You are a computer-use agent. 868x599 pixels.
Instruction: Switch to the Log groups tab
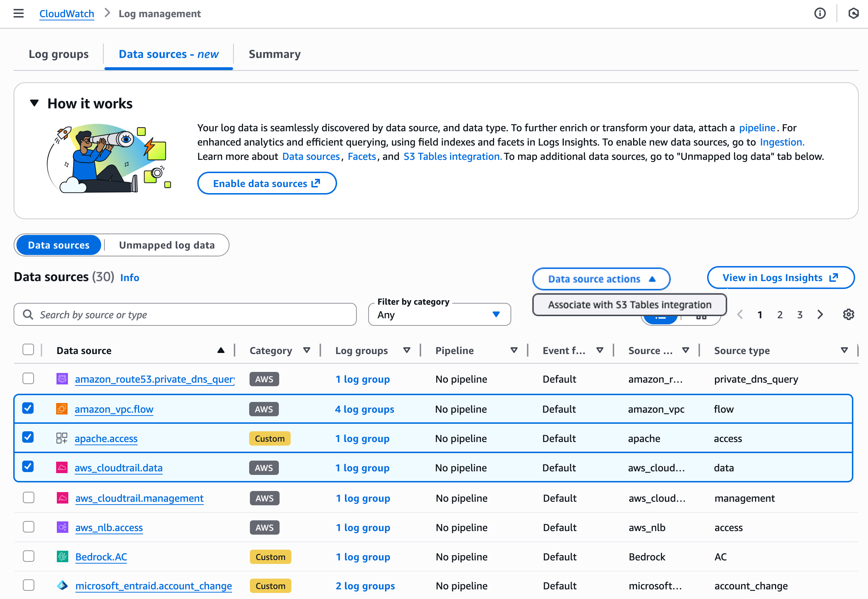[x=59, y=54]
